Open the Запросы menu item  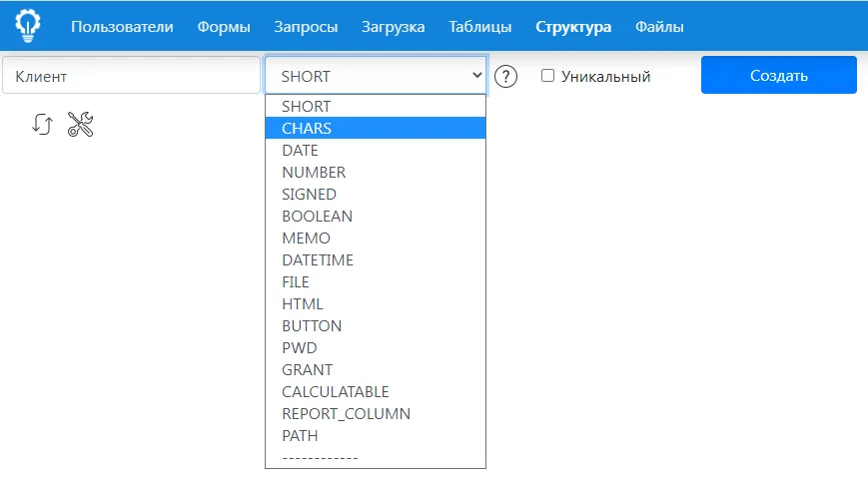306,27
